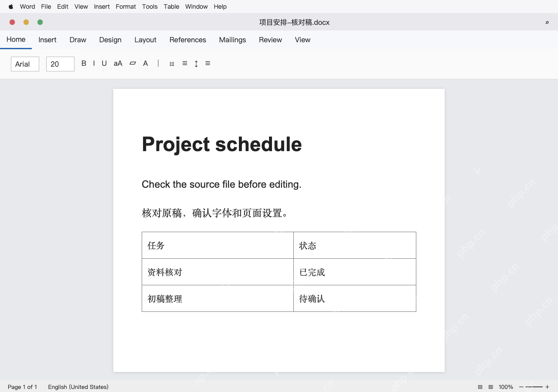Open the line spacing arrow icon
This screenshot has height=392, width=558.
coord(196,64)
